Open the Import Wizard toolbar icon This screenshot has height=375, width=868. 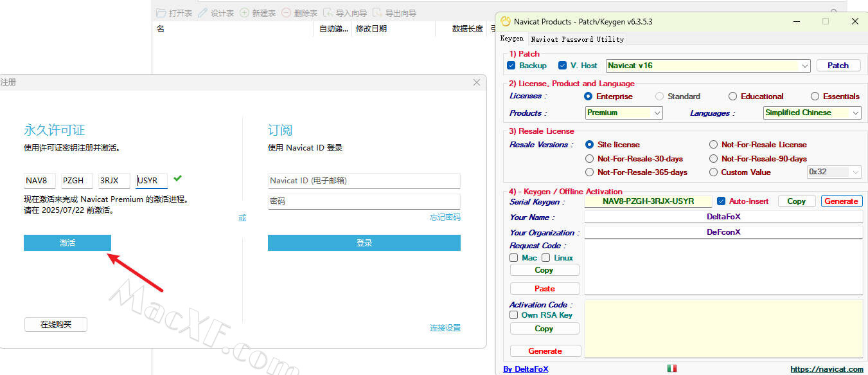tap(328, 13)
